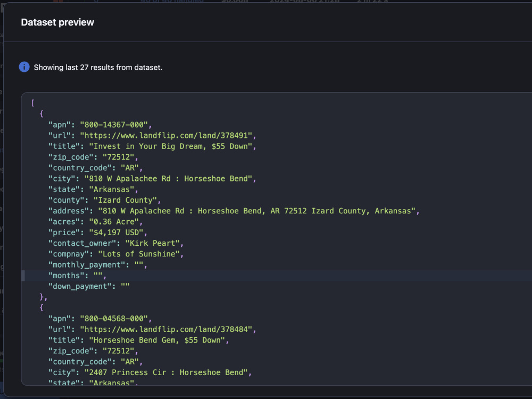Click the second record's "country_code" line
The height and width of the screenshot is (399, 532).
click(95, 362)
